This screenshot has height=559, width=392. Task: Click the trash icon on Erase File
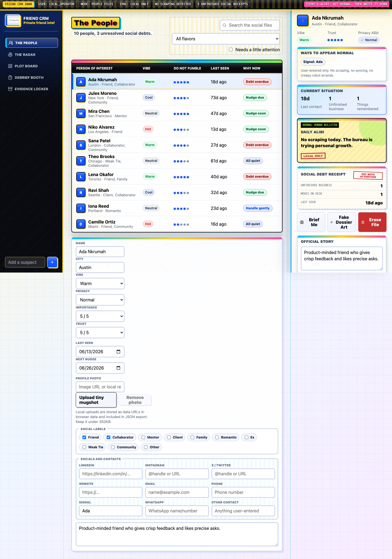coord(363,222)
